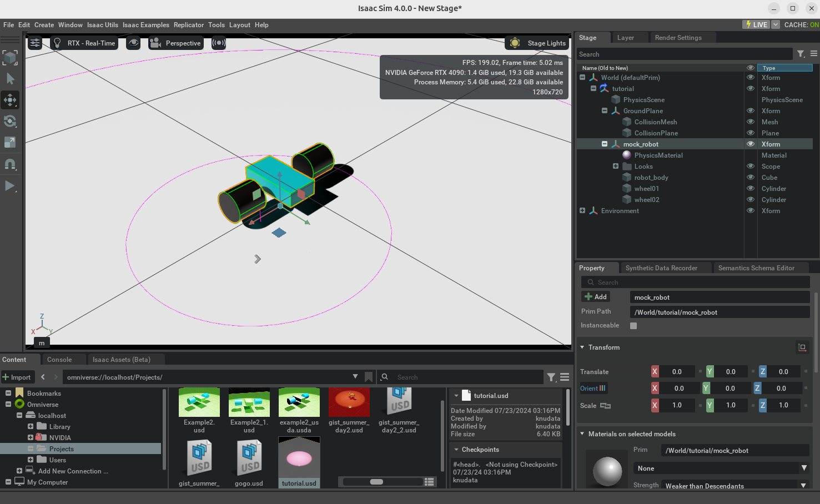This screenshot has height=504, width=820.
Task: Toggle Environment prim visibility
Action: click(751, 211)
